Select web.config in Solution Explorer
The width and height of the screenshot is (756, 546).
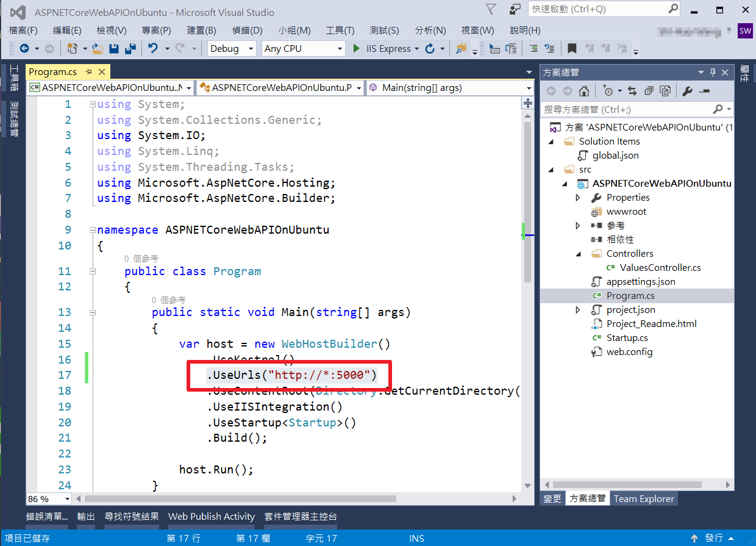(629, 352)
